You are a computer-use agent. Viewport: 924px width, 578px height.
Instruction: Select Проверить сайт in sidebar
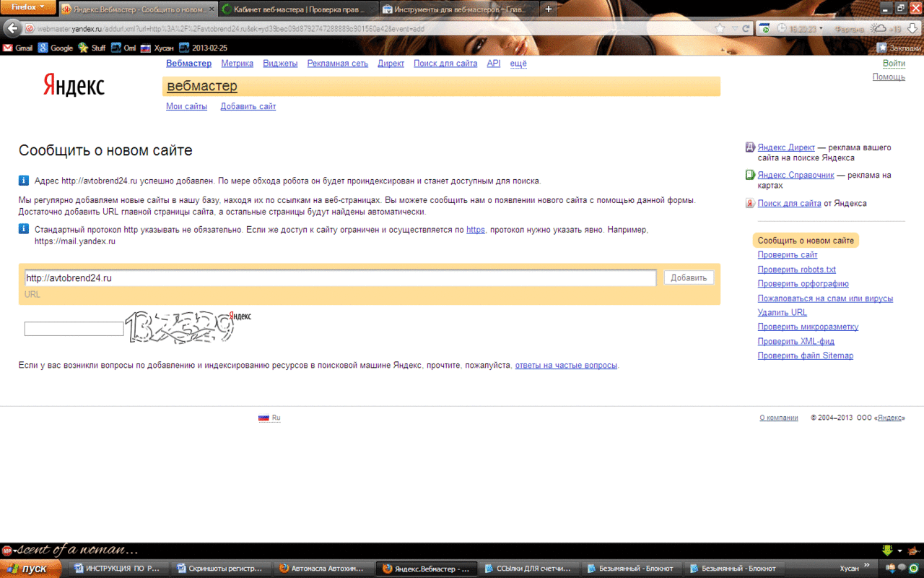coord(788,255)
